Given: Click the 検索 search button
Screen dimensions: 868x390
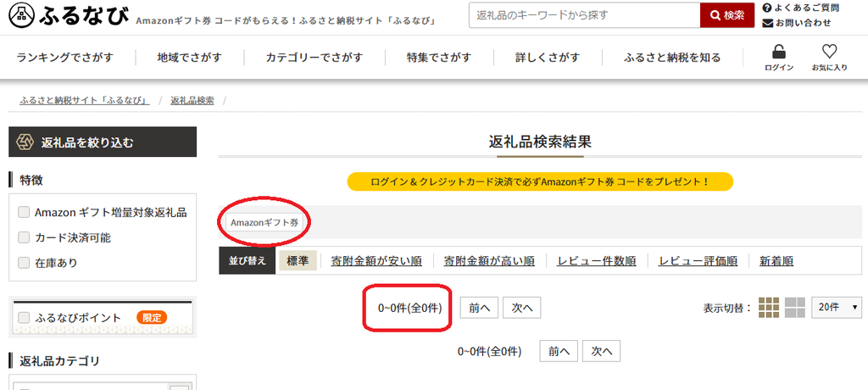Looking at the screenshot, I should [727, 15].
